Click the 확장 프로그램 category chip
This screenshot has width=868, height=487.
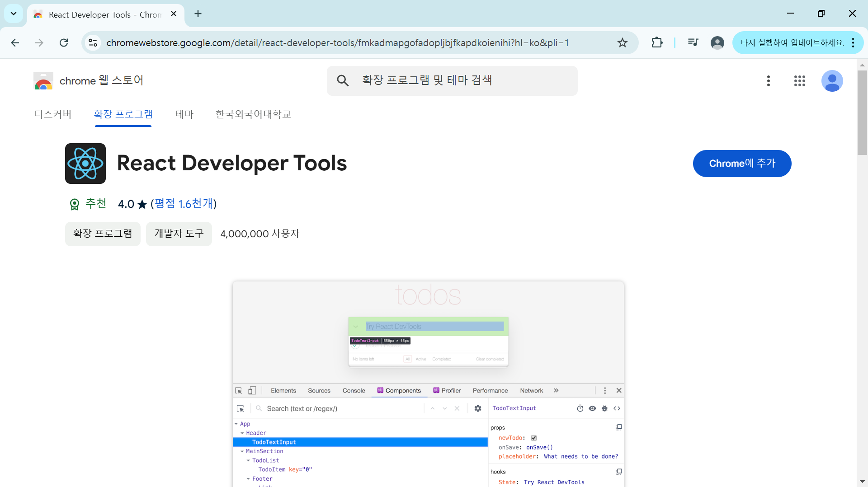103,234
